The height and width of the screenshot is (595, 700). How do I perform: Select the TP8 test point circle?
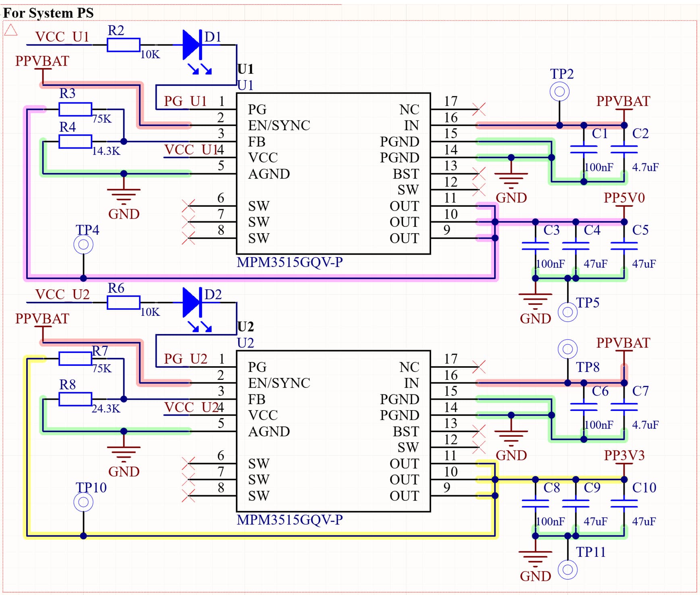tap(567, 349)
